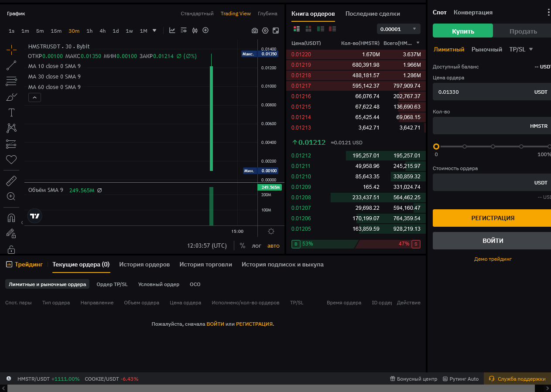Screen dimensions: 551x392
Task: Open the Бонусный центр link
Action: pos(413,379)
